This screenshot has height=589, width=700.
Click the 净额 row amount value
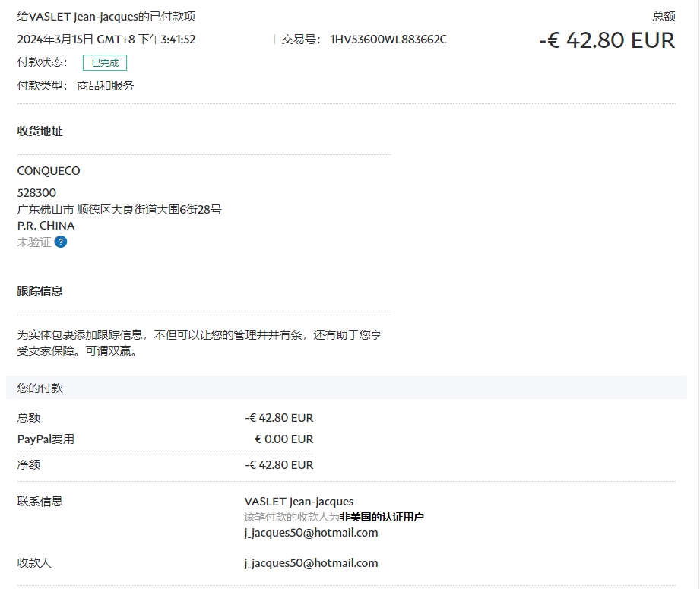click(279, 465)
